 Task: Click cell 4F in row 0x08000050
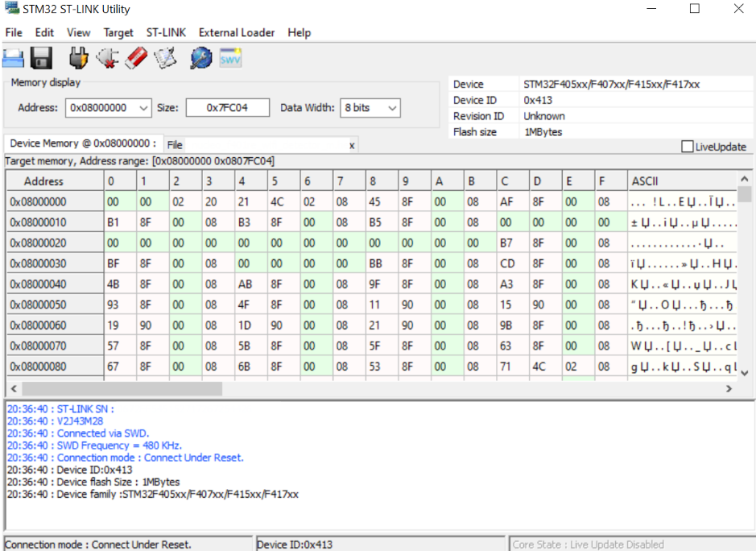click(250, 305)
